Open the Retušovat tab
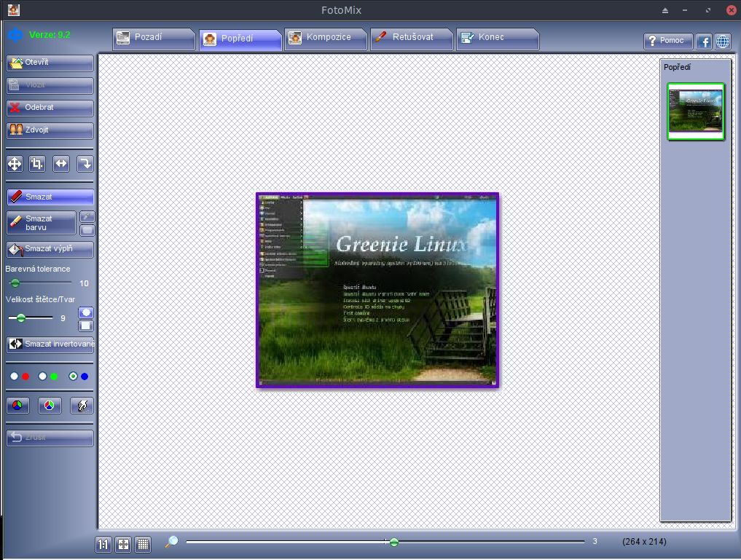The image size is (741, 560). click(412, 39)
